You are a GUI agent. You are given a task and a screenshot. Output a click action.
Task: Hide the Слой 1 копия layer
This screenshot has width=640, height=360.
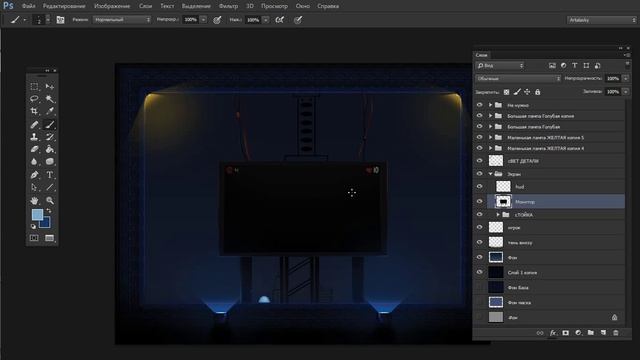[x=480, y=272]
